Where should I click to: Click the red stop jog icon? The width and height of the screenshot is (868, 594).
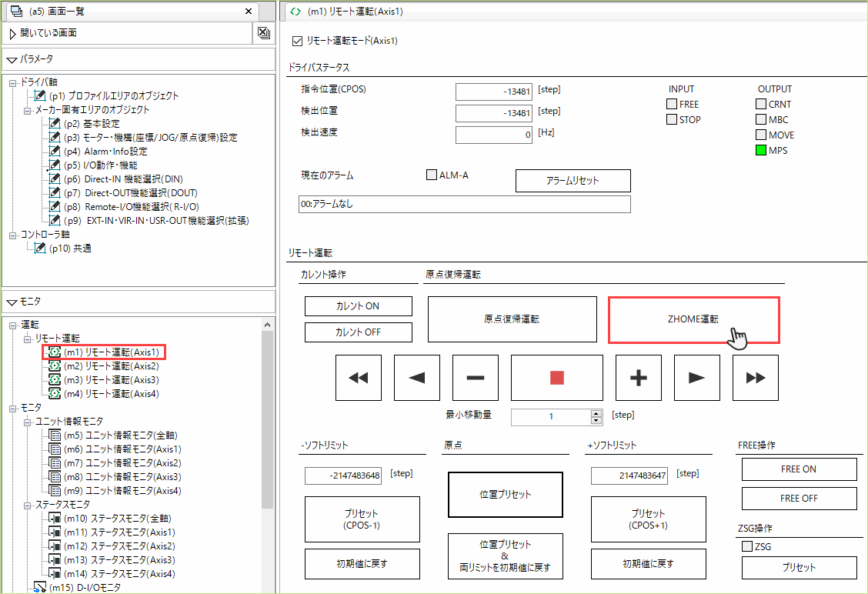[557, 378]
